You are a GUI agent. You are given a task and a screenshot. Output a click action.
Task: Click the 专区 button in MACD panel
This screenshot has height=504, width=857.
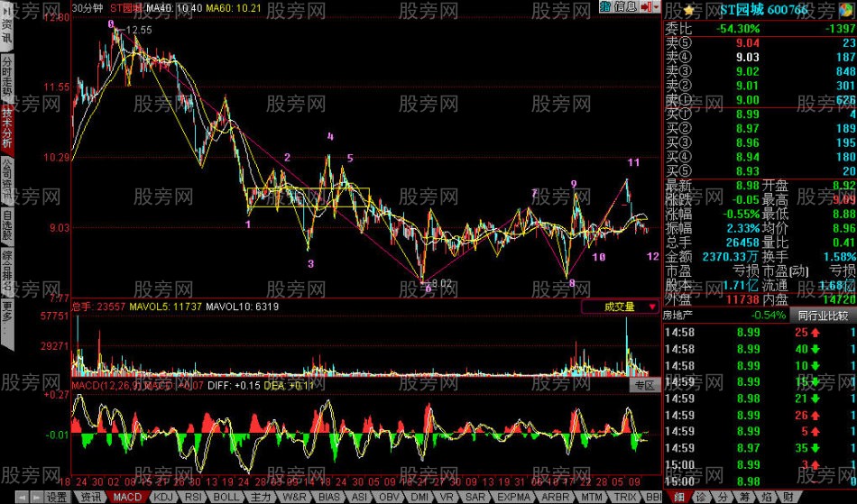645,386
